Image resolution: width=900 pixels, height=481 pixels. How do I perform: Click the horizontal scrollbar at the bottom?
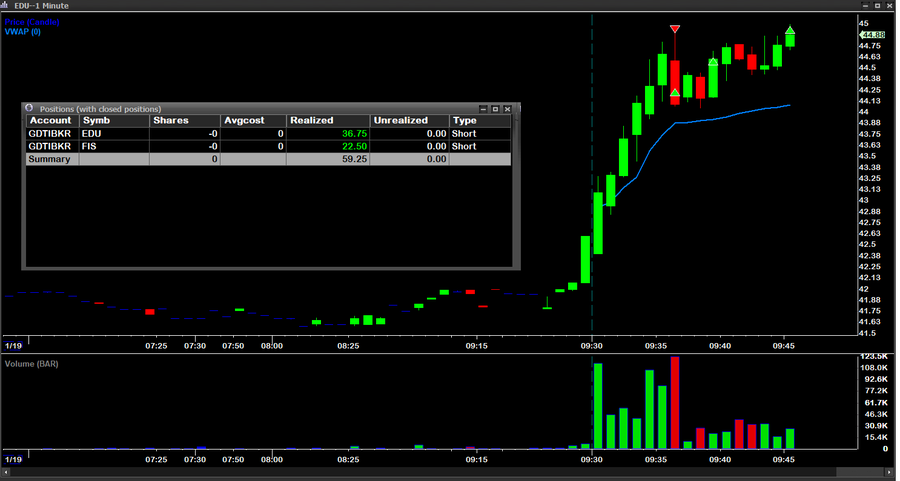(448, 473)
